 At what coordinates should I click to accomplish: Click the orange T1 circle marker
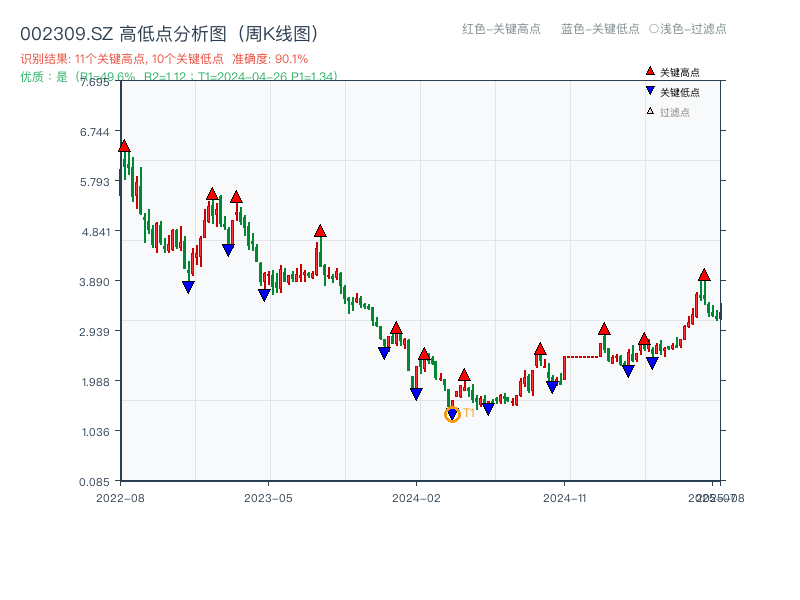pyautogui.click(x=452, y=414)
